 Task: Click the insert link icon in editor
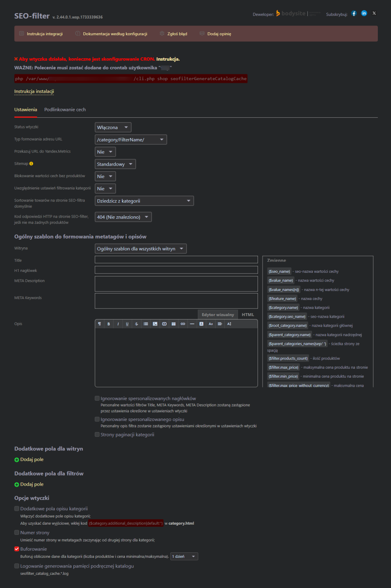coord(183,324)
